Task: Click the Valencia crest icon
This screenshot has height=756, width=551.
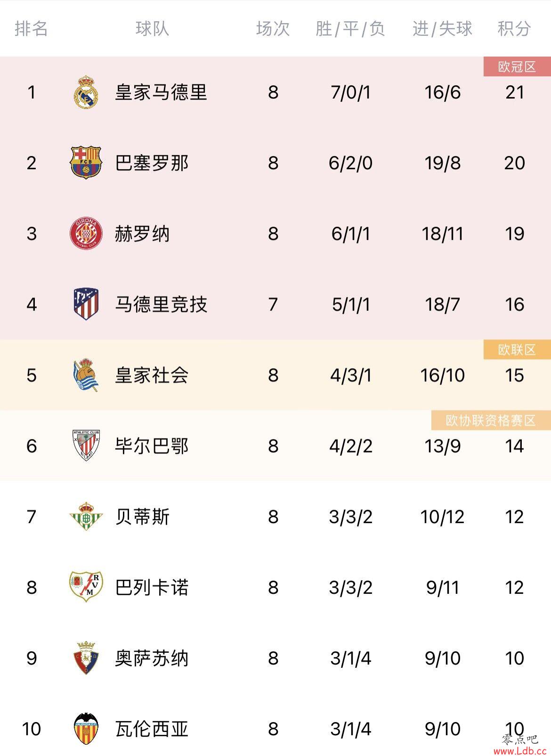Action: [86, 729]
